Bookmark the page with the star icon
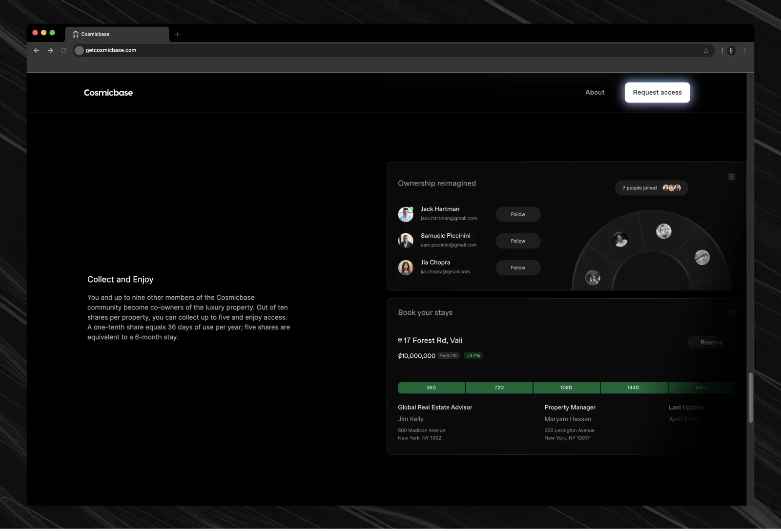This screenshot has width=781, height=532. tap(706, 51)
